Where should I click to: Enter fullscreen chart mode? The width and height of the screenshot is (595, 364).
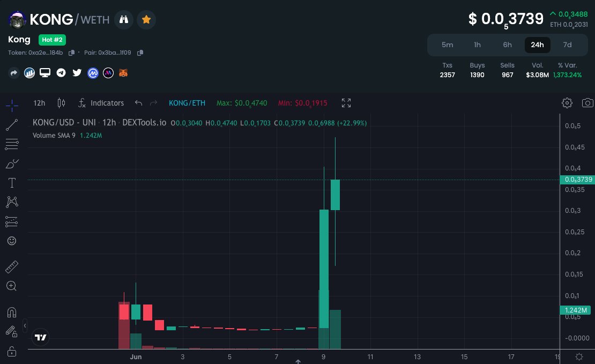point(346,103)
